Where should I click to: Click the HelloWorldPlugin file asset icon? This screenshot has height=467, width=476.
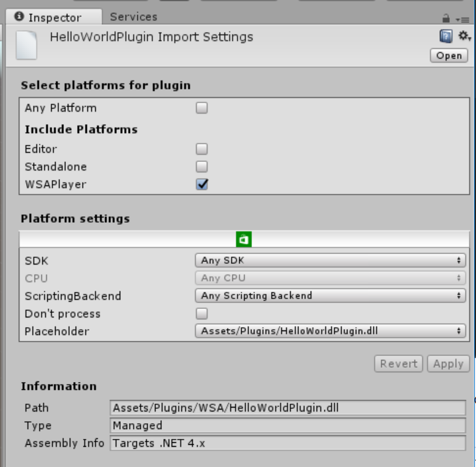point(26,45)
